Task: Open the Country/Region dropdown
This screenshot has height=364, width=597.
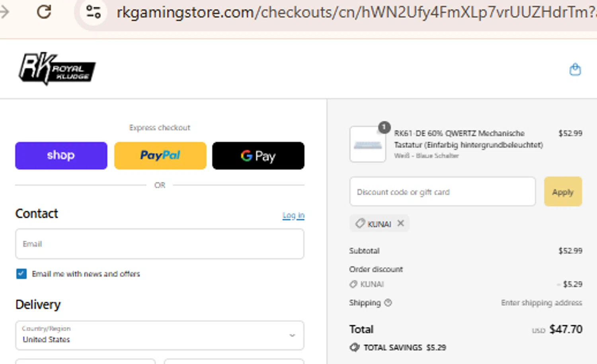Action: click(x=160, y=335)
